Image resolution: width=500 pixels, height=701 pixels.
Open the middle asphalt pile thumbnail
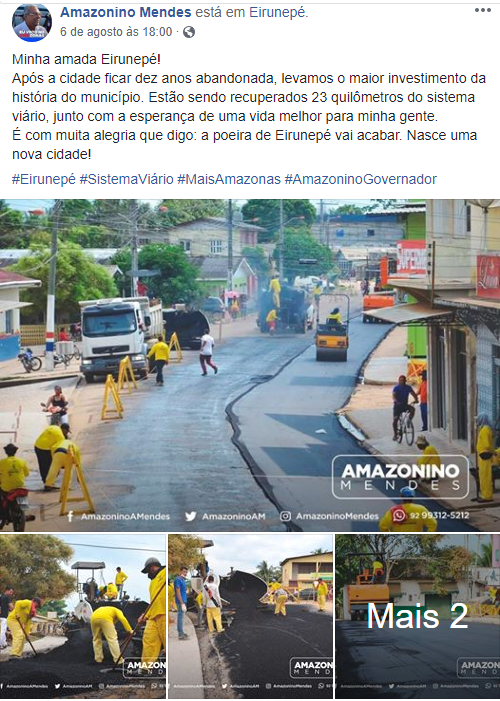pos(250,617)
